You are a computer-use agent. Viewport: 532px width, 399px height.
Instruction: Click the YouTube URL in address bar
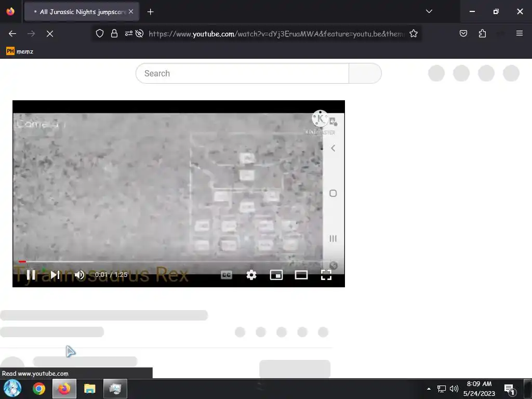[x=276, y=34]
